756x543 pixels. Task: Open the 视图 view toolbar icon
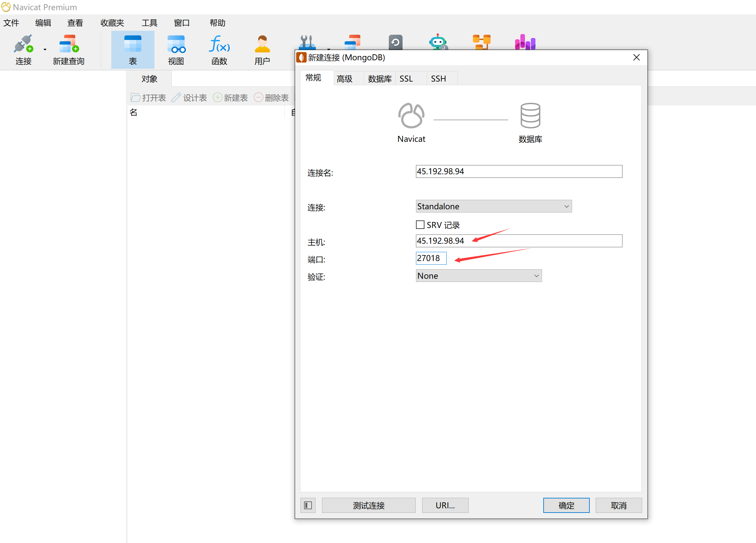point(176,44)
